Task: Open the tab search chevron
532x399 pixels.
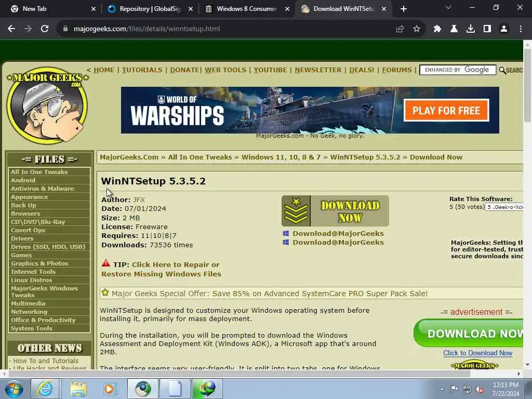Action: (x=448, y=7)
